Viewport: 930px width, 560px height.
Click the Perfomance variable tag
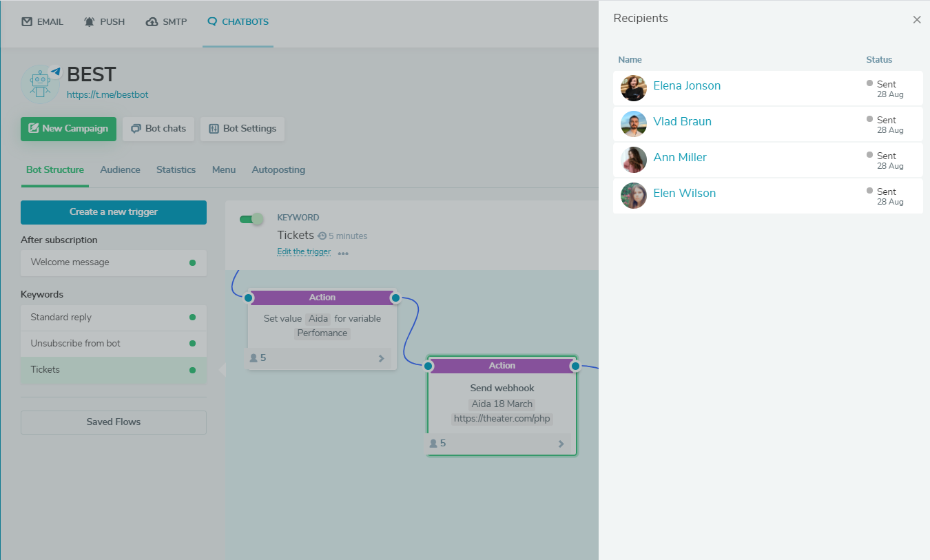tap(322, 333)
